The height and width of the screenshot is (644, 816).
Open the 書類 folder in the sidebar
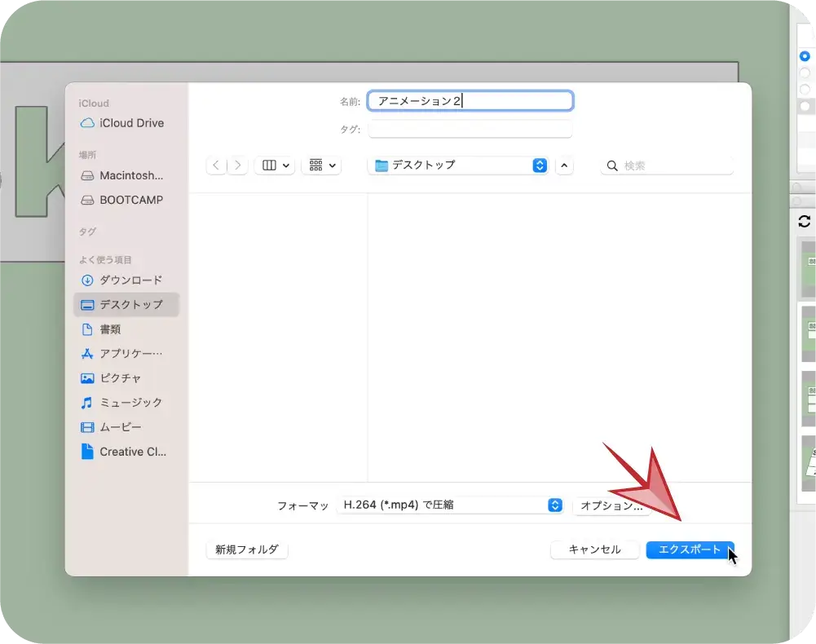point(111,329)
